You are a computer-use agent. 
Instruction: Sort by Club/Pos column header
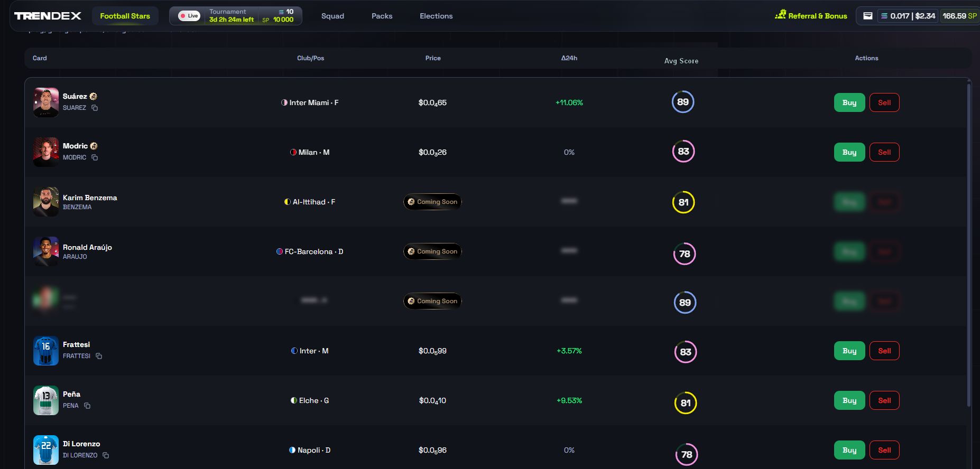pos(311,58)
